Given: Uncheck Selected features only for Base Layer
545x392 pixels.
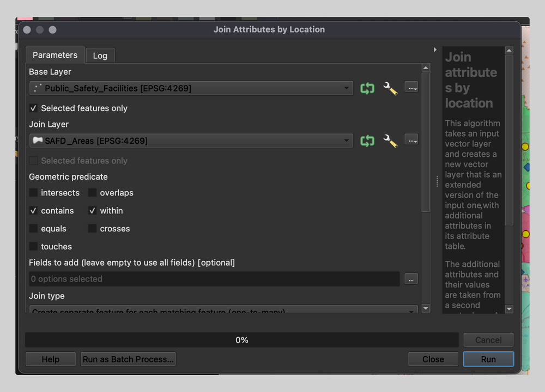Looking at the screenshot, I should tap(34, 108).
